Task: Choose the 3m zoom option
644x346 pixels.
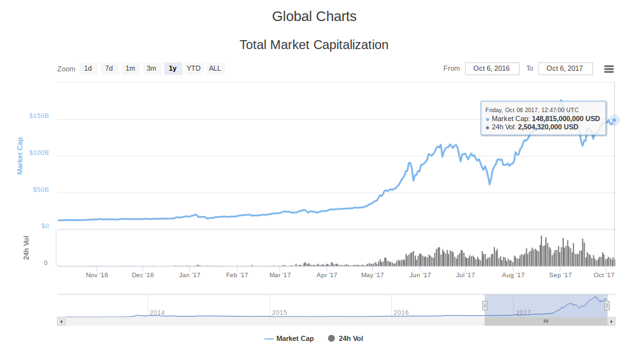Action: (151, 69)
